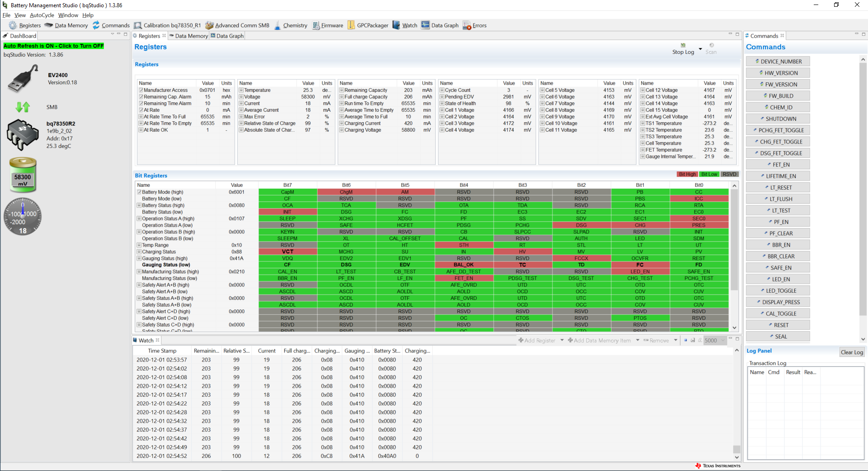The image size is (868, 471).
Task: Open the Stop Log dropdown arrow
Action: (x=700, y=49)
